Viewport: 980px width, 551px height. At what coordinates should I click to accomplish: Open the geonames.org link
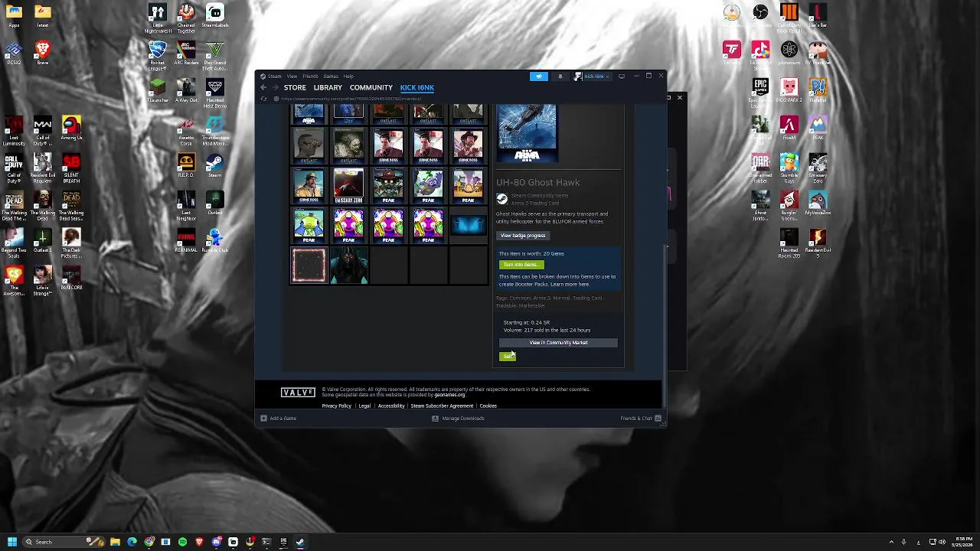pyautogui.click(x=449, y=395)
